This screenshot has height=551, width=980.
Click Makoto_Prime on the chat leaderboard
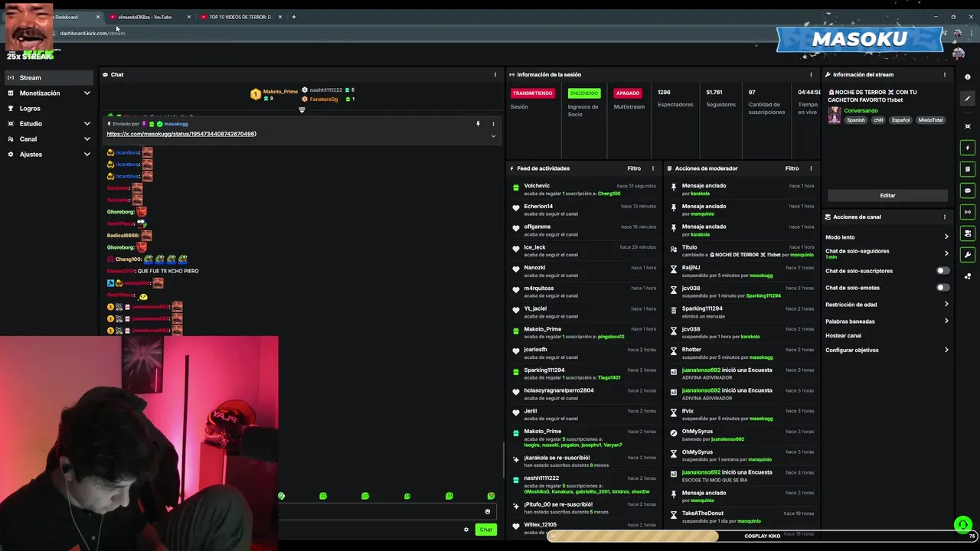275,94
